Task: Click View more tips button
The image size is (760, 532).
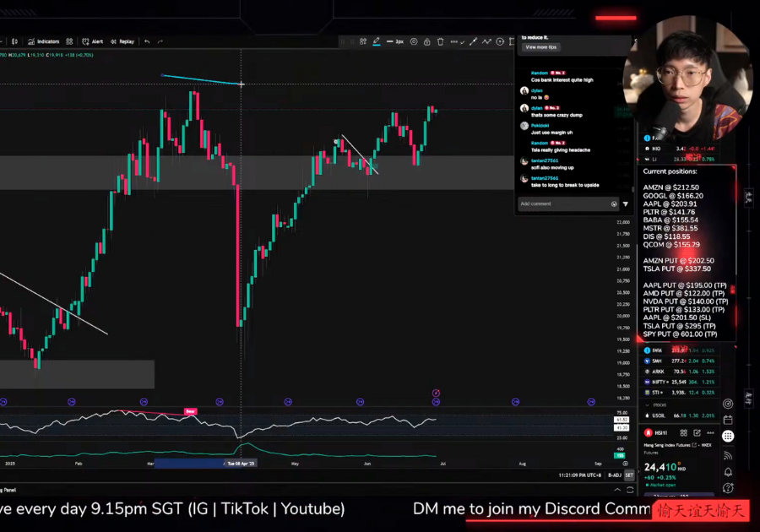Action: [540, 47]
